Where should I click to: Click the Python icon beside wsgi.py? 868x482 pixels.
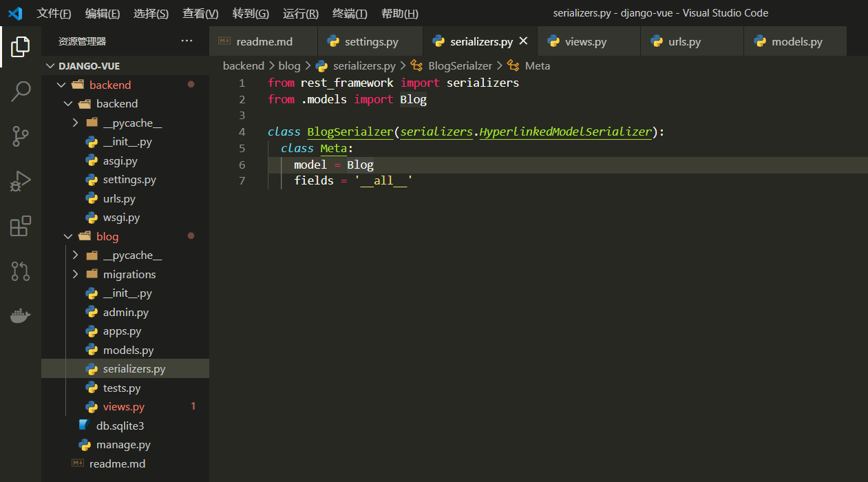pos(91,218)
